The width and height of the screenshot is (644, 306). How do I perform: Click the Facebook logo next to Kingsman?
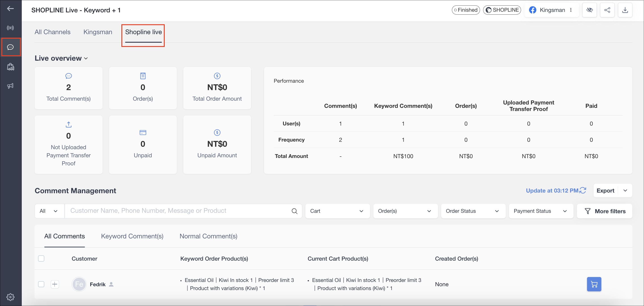(532, 10)
